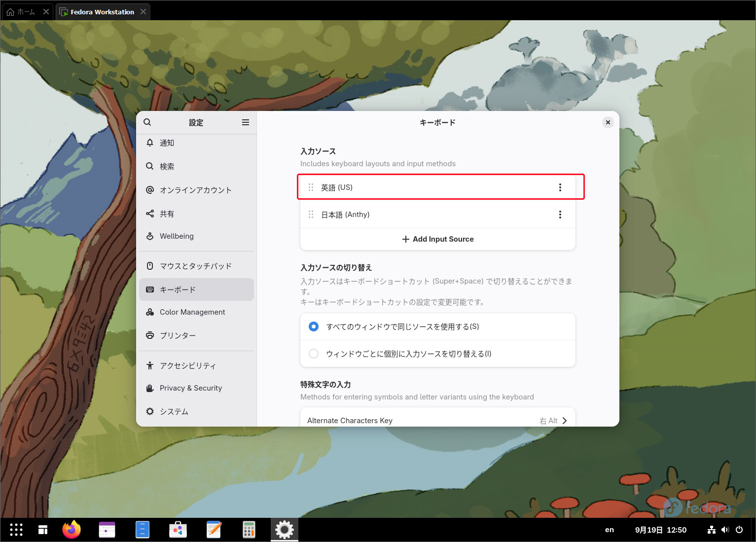This screenshot has height=542, width=756.
Task: Open the Calculator in the dock
Action: pos(249,530)
